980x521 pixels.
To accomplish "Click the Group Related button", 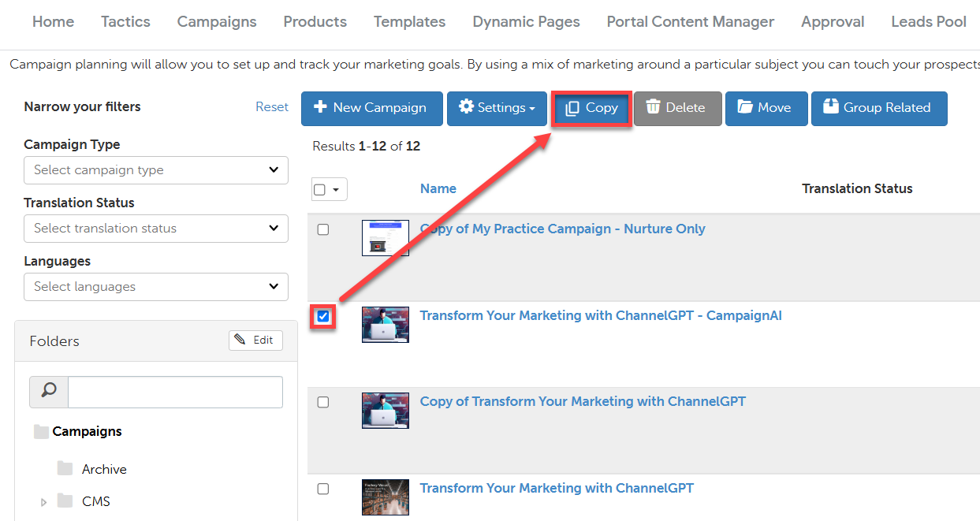I will [878, 108].
